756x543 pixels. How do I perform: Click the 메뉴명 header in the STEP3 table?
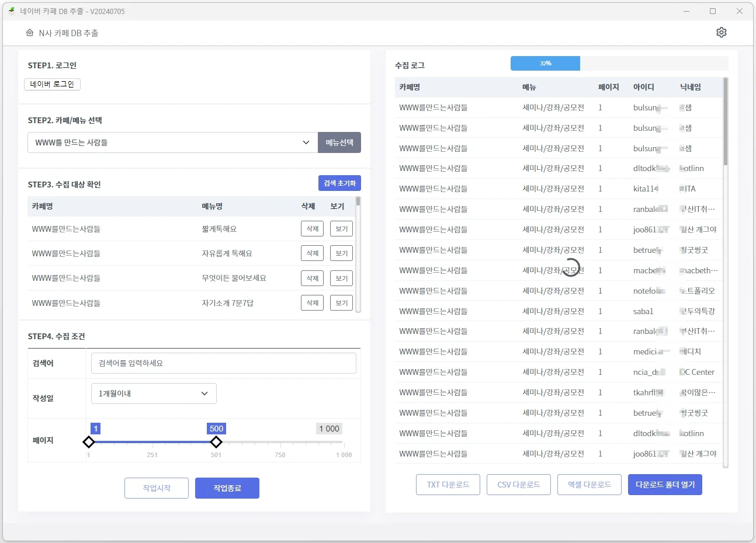click(x=212, y=206)
